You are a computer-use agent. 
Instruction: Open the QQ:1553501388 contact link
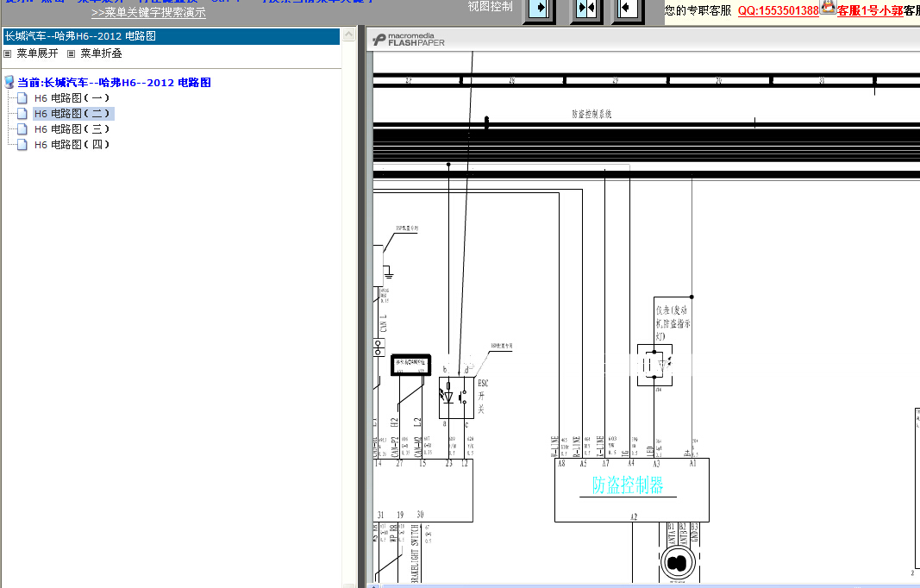(x=778, y=10)
